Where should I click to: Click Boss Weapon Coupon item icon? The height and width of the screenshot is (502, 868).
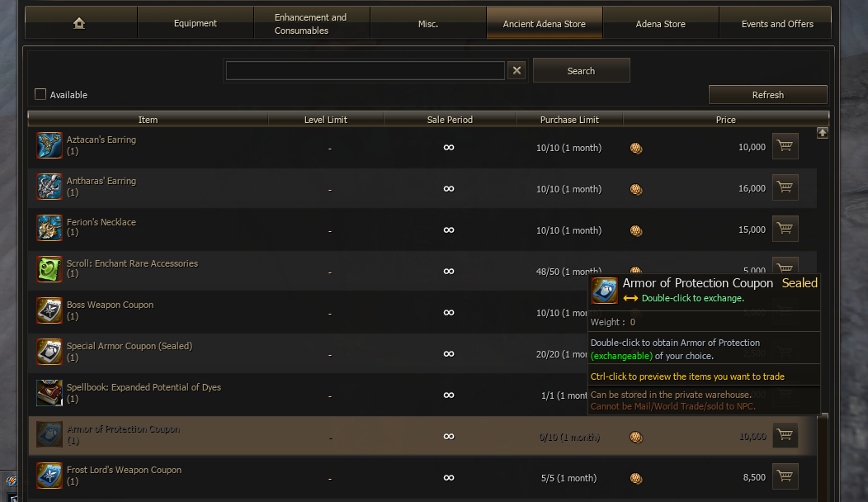(x=50, y=310)
